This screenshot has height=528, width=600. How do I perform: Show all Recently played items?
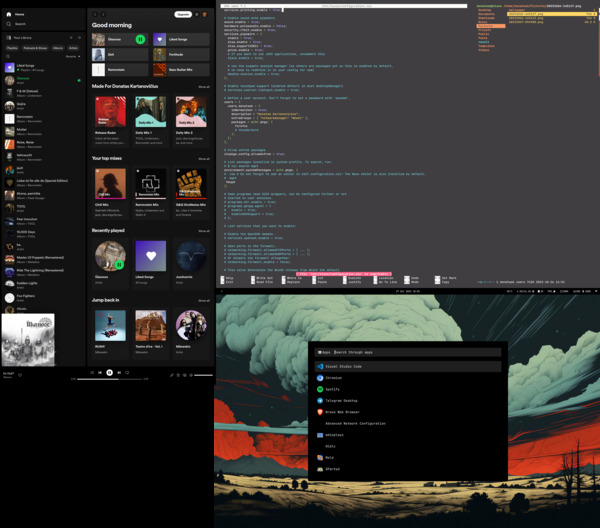[x=204, y=231]
